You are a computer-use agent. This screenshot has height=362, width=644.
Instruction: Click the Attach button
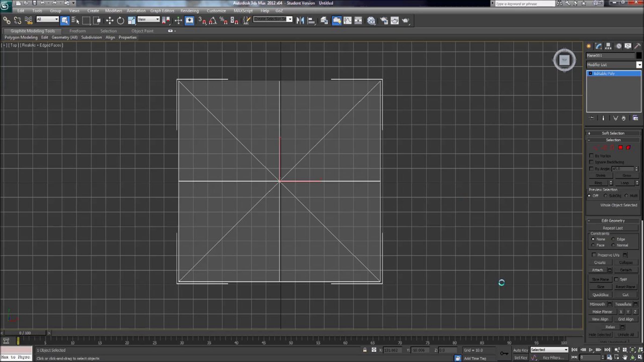coord(597,270)
